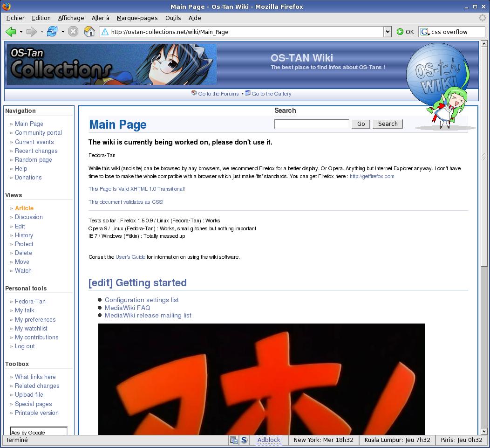
Task: Click the grey Forward arrow
Action: coord(31,32)
